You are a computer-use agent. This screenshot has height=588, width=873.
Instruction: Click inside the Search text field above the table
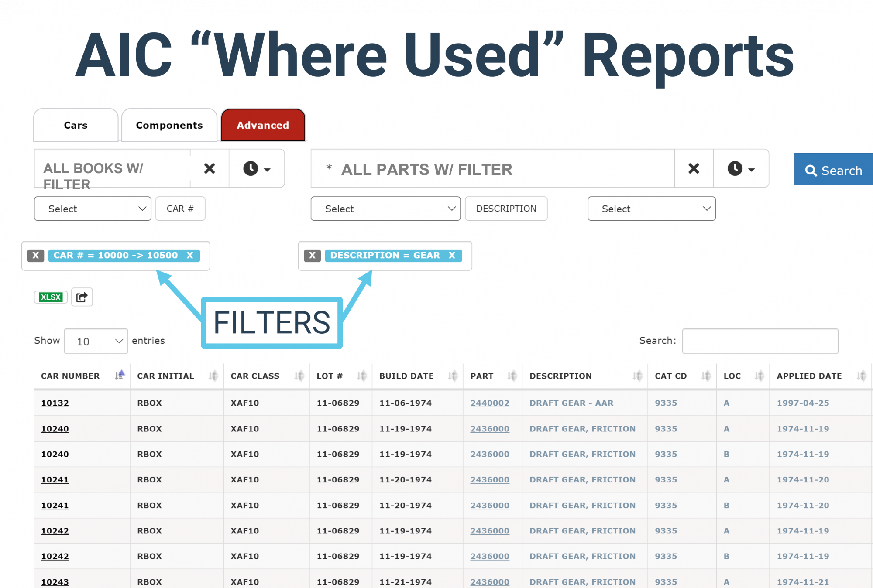[760, 341]
